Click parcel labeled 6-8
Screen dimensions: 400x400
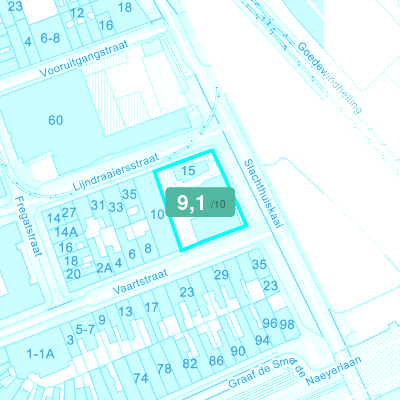tap(50, 38)
